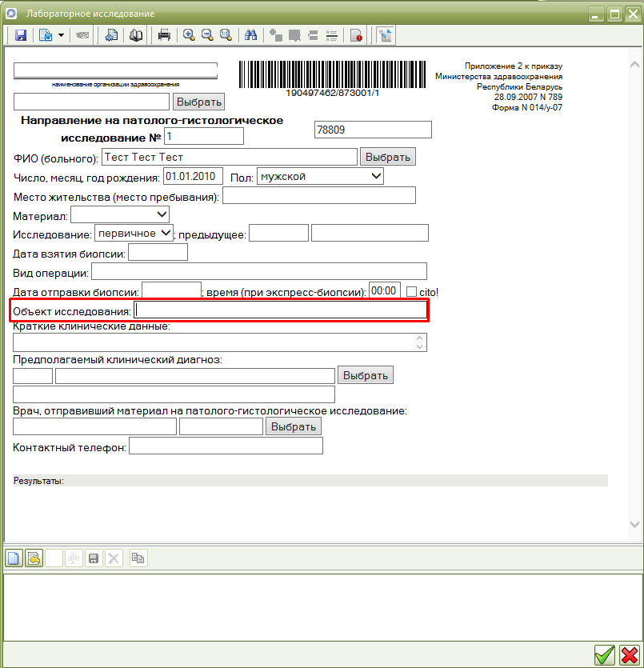Click the green checkmark to confirm

605,655
